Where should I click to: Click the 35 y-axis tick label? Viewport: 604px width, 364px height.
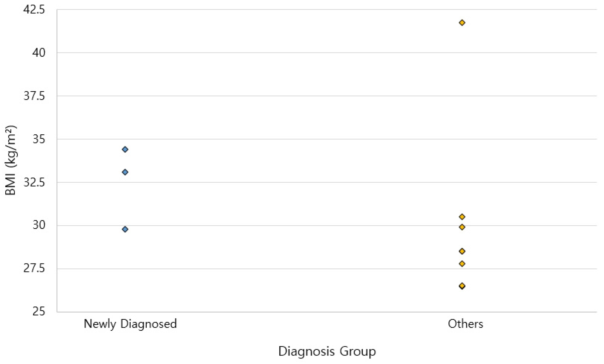pyautogui.click(x=39, y=139)
